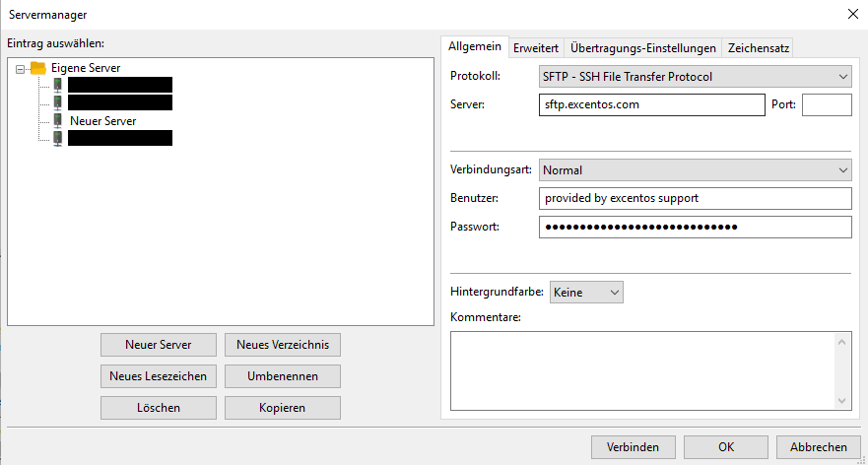
Task: Focus the Passwort input field
Action: [696, 227]
